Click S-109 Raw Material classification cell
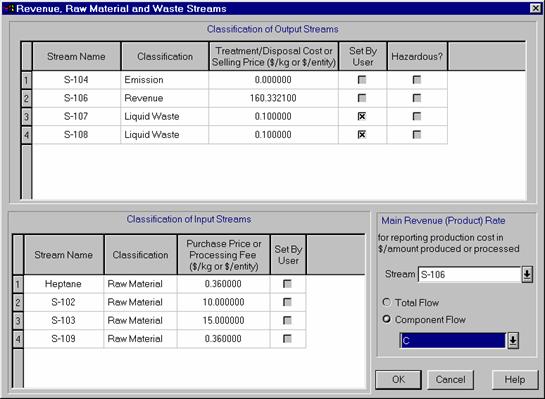 click(140, 339)
